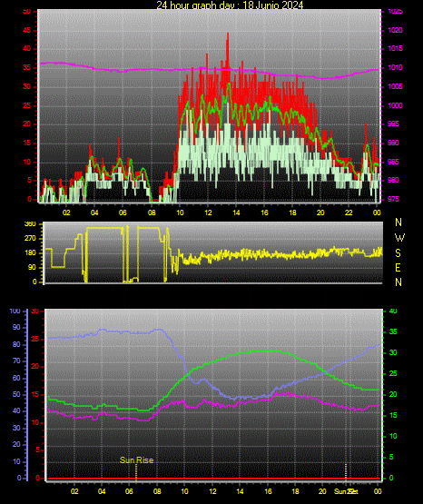Image resolution: width=423 pixels, height=504 pixels.
Task: Click the magenta 1010 pressure axis label
Action: click(395, 67)
